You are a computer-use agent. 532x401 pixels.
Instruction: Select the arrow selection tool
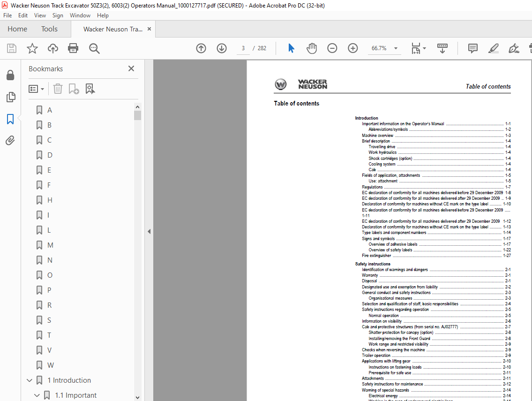pos(291,48)
